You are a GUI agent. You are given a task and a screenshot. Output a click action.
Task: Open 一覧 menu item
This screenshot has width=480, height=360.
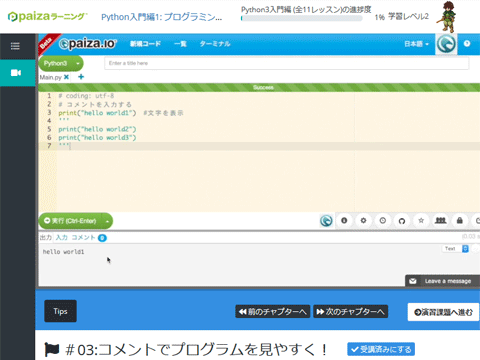pyautogui.click(x=180, y=44)
